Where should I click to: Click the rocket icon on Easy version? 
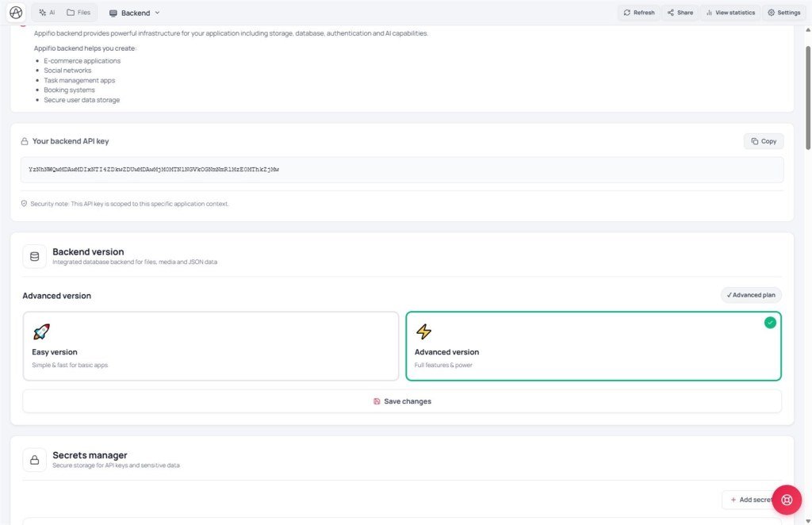coord(41,331)
